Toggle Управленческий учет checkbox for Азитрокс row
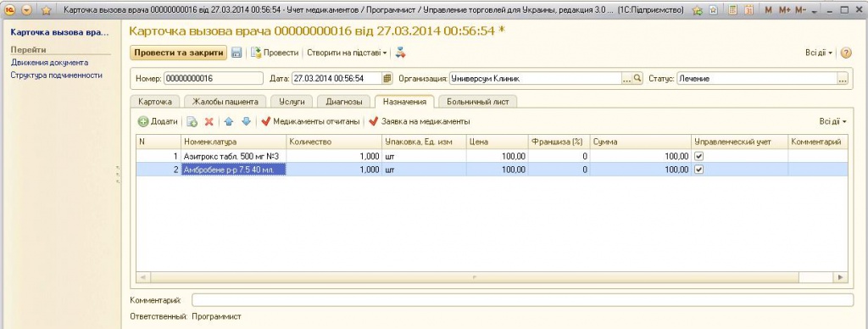 (x=698, y=156)
